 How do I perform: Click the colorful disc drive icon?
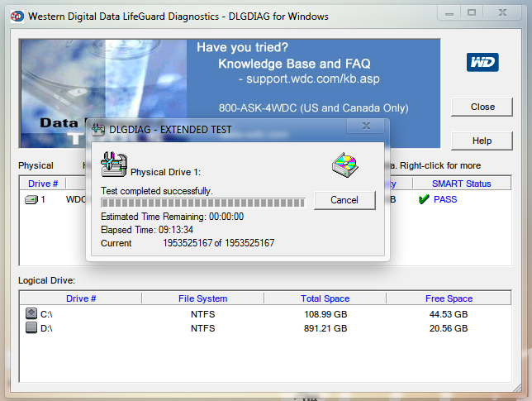pos(345,165)
